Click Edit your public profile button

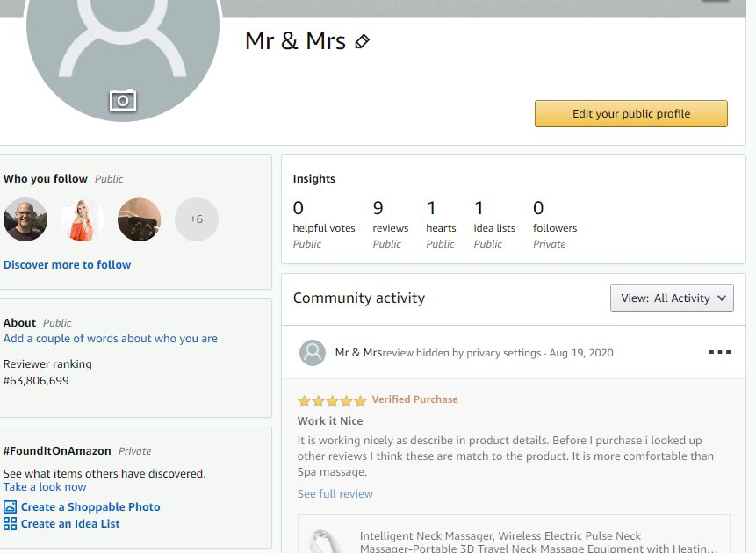(630, 113)
